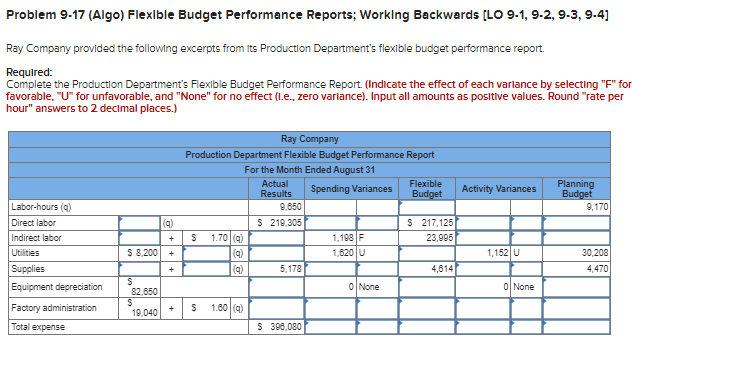This screenshot has width=750, height=388.
Task: Click the Equipment depreciation Flexible Budget field
Action: click(427, 287)
